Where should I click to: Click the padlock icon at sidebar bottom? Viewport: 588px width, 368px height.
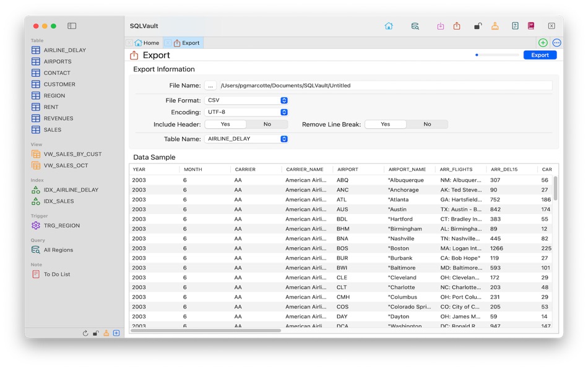coord(95,333)
